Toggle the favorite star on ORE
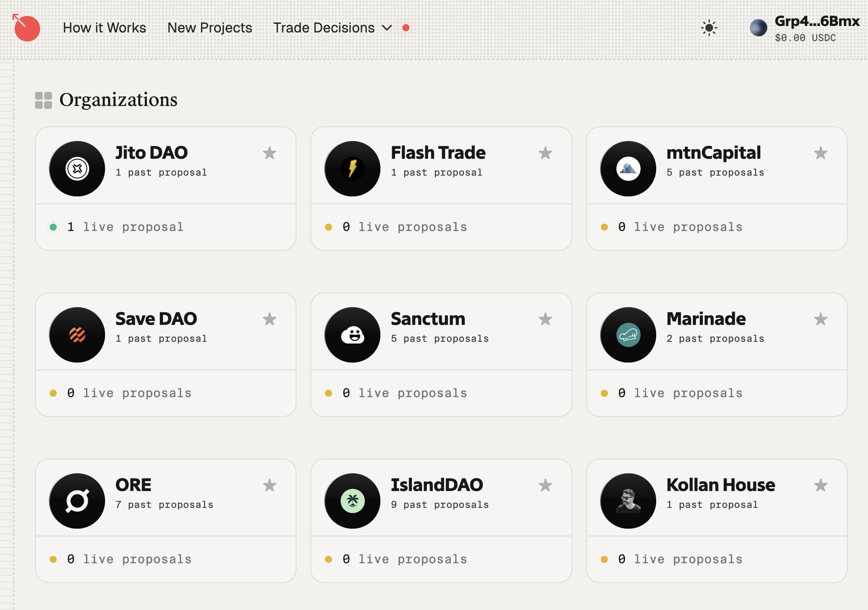This screenshot has height=610, width=868. pyautogui.click(x=270, y=485)
